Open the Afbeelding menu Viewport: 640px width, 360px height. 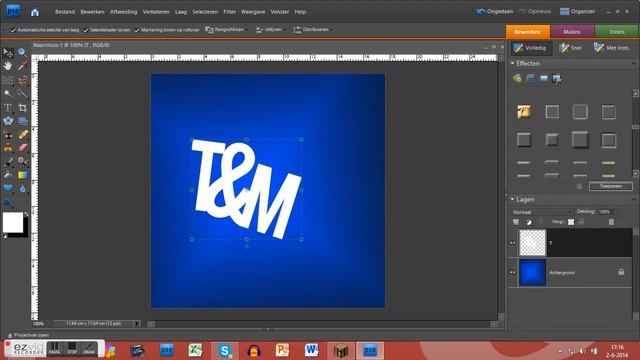coord(124,12)
